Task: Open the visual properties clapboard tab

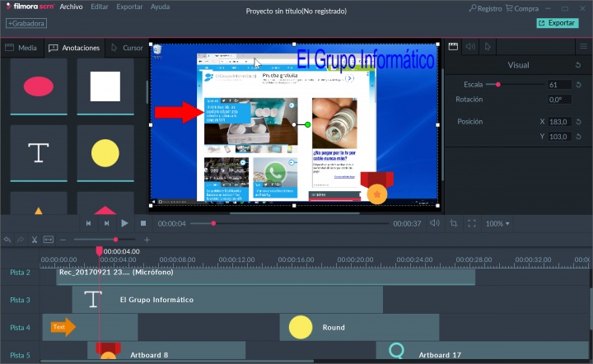Action: tap(453, 46)
